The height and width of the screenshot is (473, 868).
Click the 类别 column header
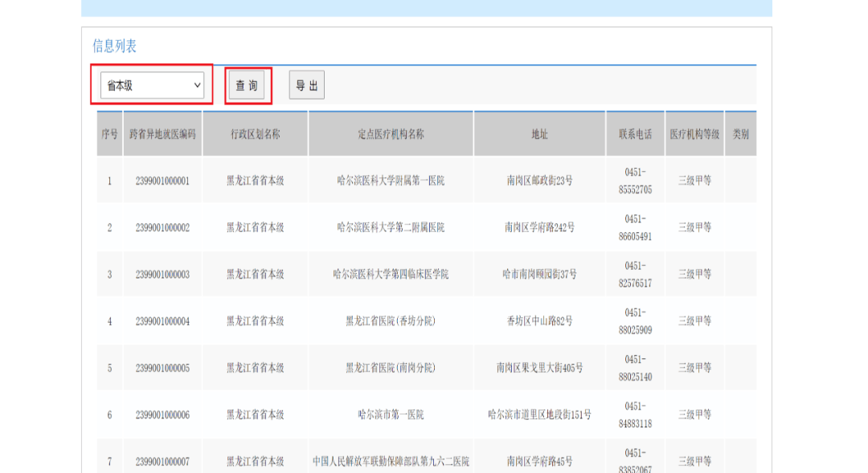740,134
